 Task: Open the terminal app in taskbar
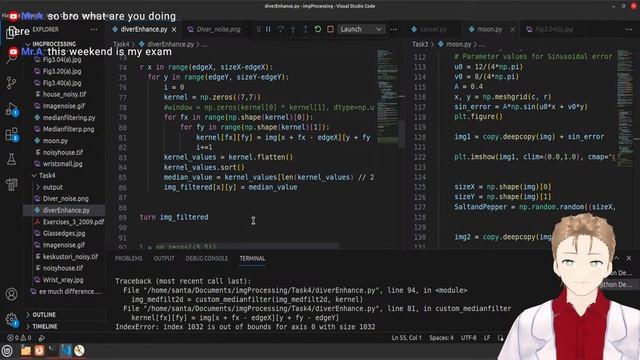tap(53, 350)
